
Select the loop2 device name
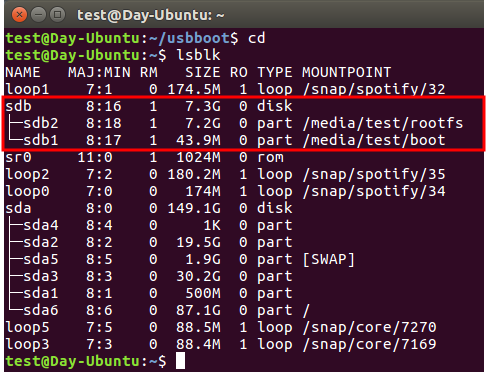27,174
